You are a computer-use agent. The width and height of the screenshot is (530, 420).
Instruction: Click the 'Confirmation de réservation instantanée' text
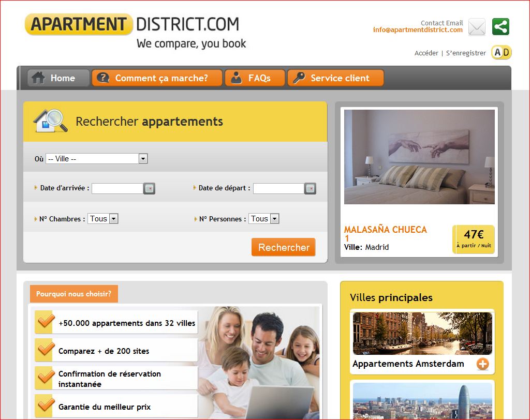click(x=110, y=379)
